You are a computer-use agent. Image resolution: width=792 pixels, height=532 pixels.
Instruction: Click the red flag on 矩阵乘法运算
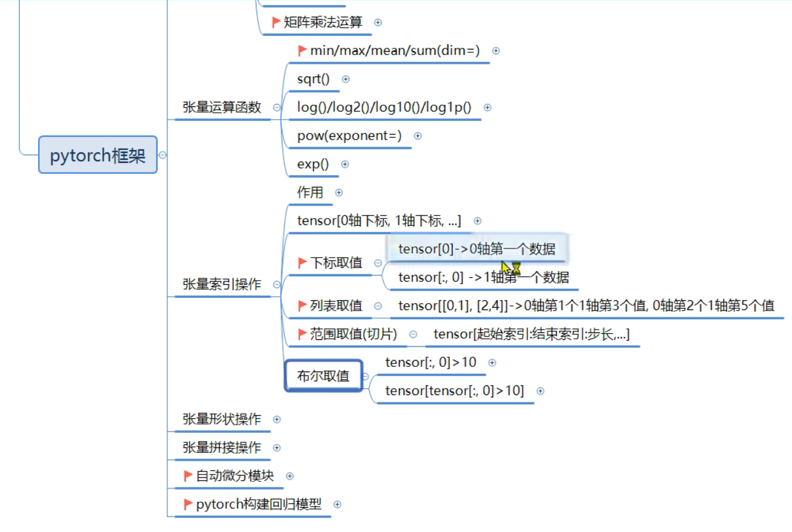click(x=276, y=22)
